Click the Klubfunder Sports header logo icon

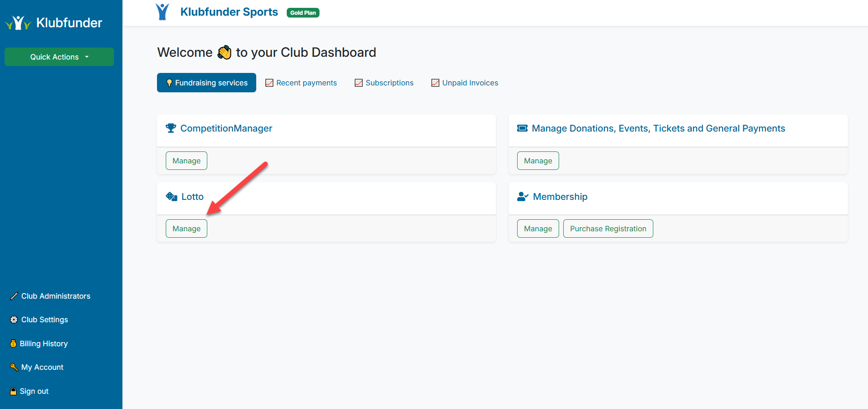tap(163, 12)
